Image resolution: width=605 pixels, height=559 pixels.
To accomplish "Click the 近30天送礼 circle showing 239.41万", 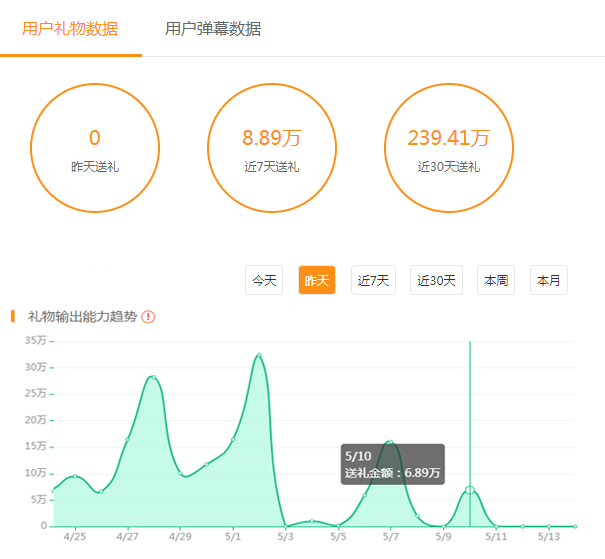I will (x=449, y=148).
